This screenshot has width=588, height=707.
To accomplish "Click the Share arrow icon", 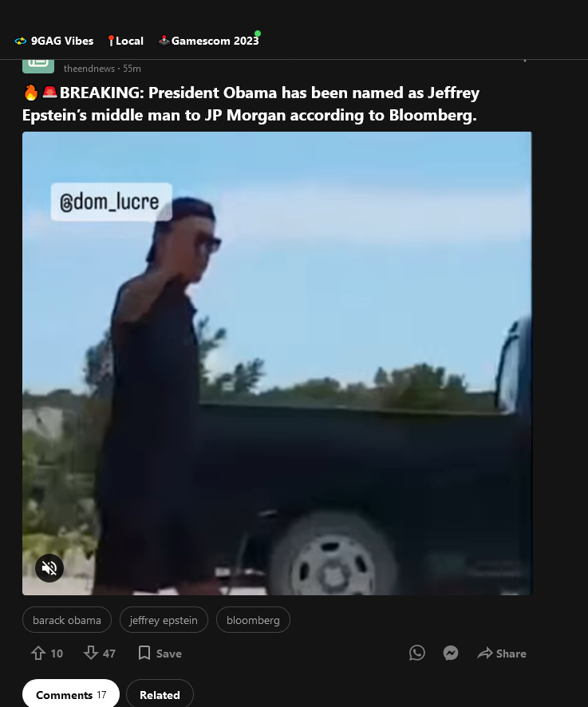I will click(x=485, y=654).
